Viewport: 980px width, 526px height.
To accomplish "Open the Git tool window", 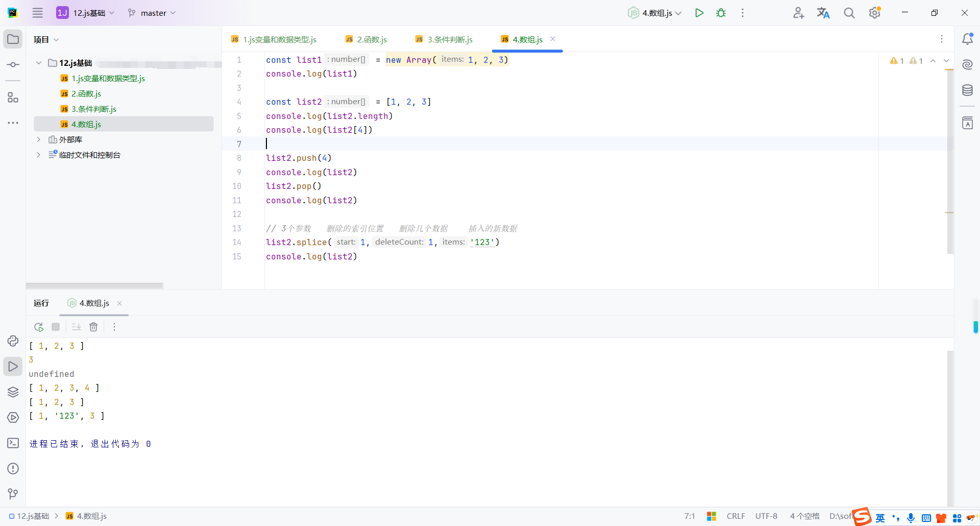I will click(x=13, y=494).
